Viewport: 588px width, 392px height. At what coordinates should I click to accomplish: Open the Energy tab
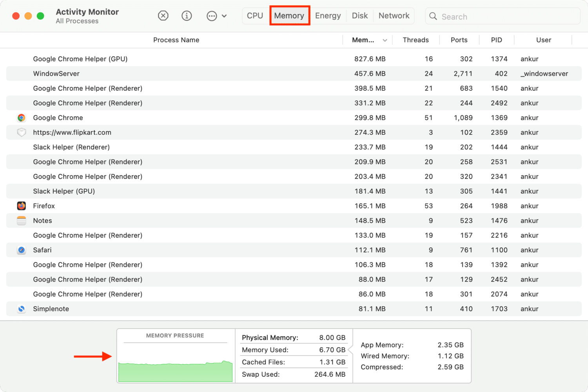(x=328, y=16)
